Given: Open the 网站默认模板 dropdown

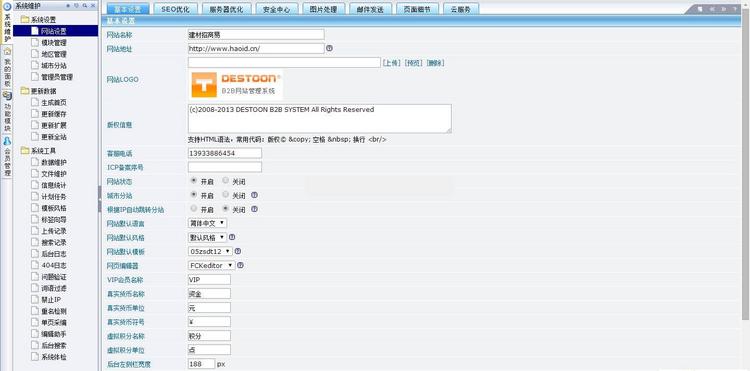Looking at the screenshot, I should coord(210,251).
